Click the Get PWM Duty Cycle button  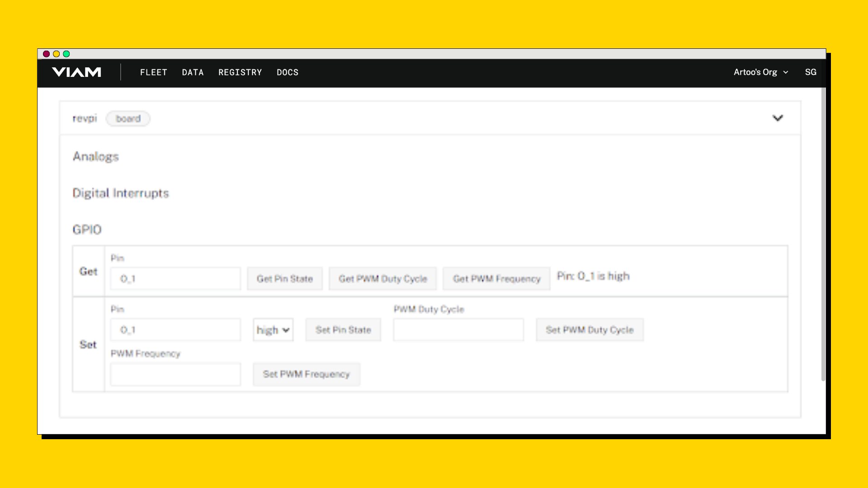(382, 278)
